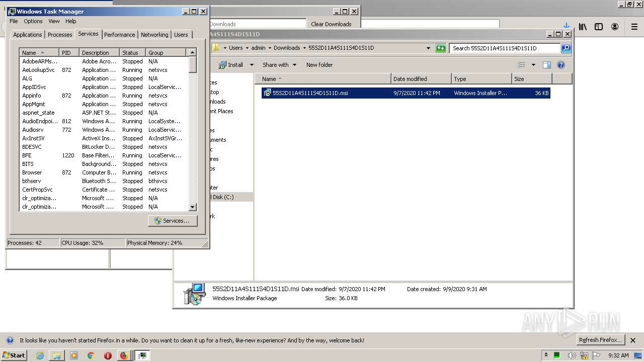Image resolution: width=644 pixels, height=362 pixels.
Task: Expand the Share with dropdown arrow
Action: tap(294, 65)
